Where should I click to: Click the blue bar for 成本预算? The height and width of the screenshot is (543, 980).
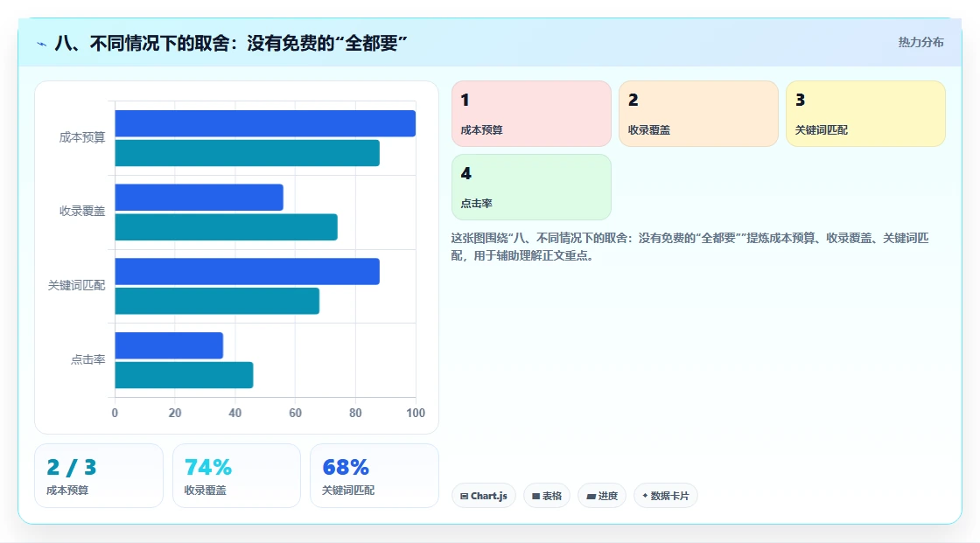(x=265, y=123)
